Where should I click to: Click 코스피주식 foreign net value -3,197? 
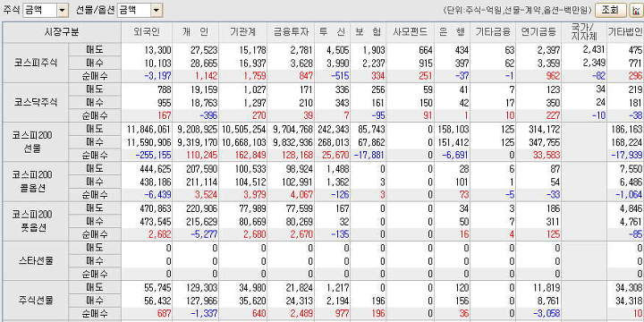click(157, 76)
